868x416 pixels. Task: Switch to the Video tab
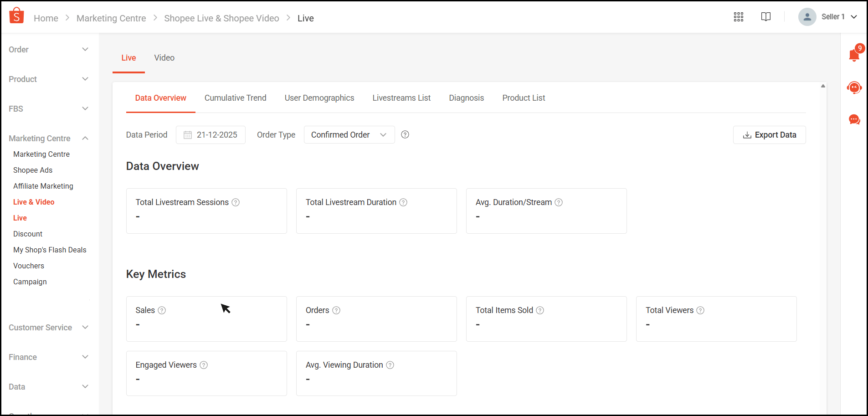point(164,58)
